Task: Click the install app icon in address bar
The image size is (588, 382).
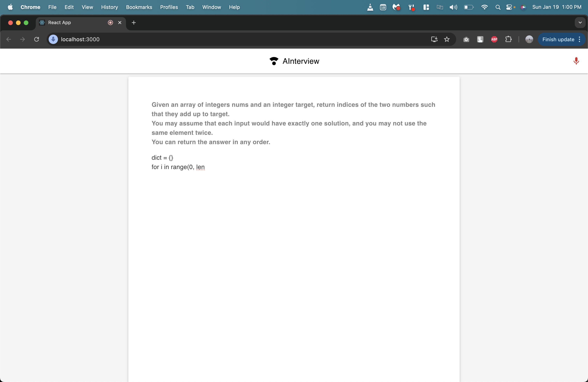Action: [434, 39]
